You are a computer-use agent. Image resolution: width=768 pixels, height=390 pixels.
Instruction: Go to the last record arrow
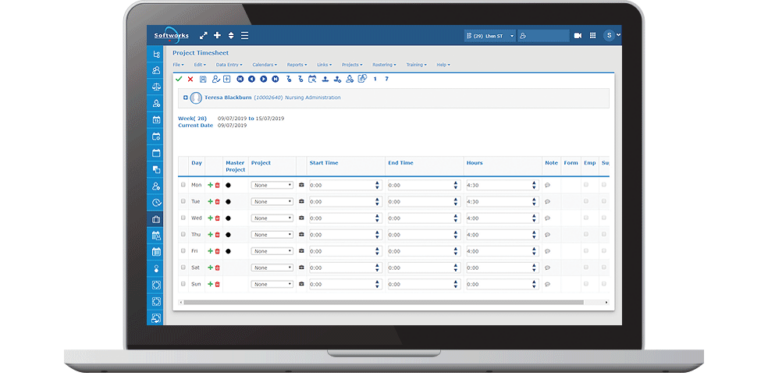(275, 79)
